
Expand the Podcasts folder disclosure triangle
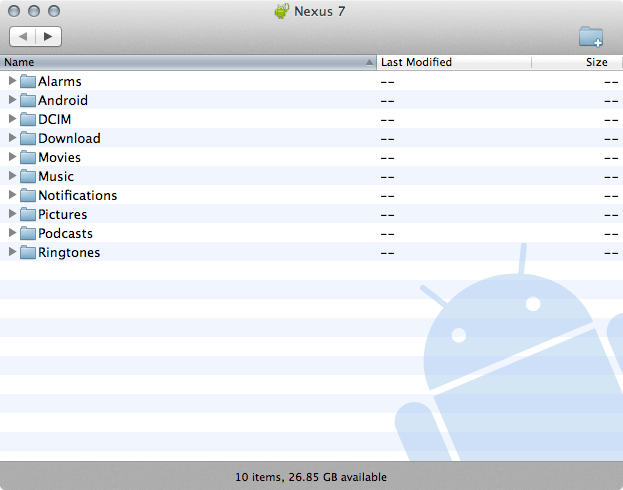(12, 233)
